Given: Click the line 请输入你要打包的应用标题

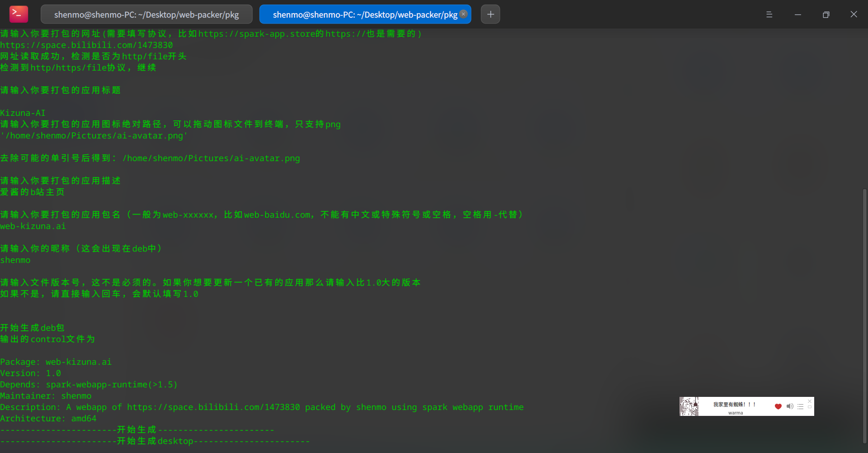Looking at the screenshot, I should point(61,90).
